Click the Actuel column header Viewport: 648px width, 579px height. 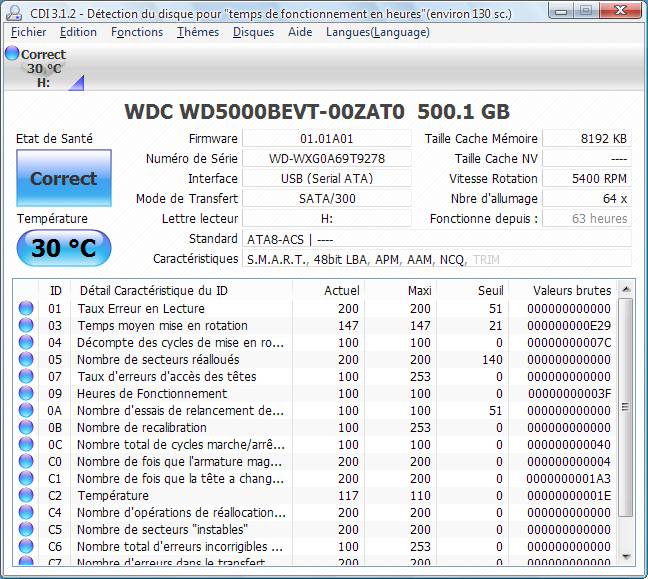329,291
